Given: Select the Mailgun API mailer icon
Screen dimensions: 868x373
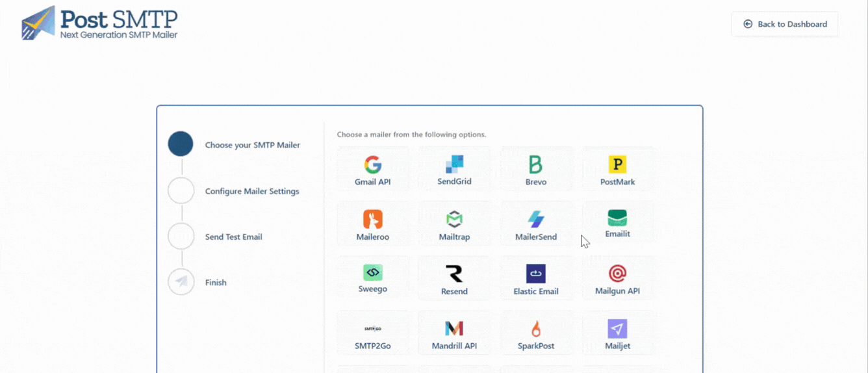Looking at the screenshot, I should [x=617, y=274].
